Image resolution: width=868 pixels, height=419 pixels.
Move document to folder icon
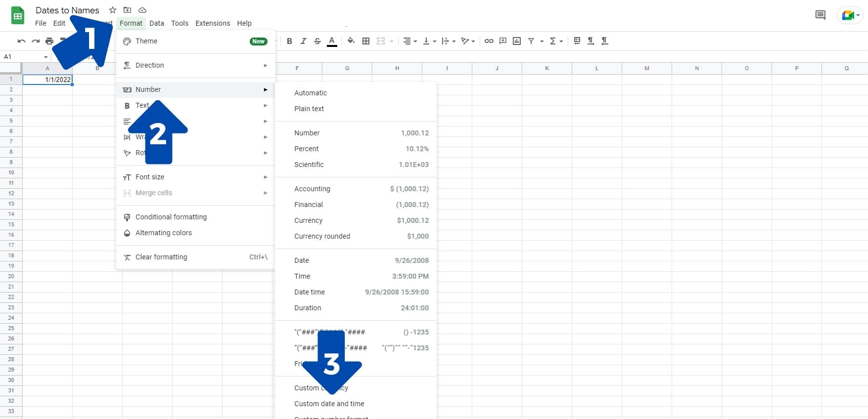[127, 10]
